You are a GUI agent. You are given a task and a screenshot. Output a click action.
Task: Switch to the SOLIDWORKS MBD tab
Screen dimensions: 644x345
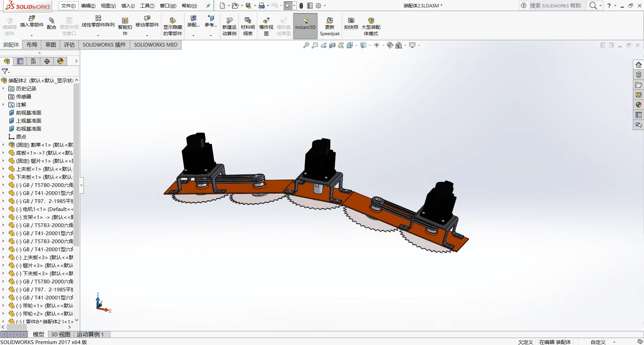(x=156, y=45)
